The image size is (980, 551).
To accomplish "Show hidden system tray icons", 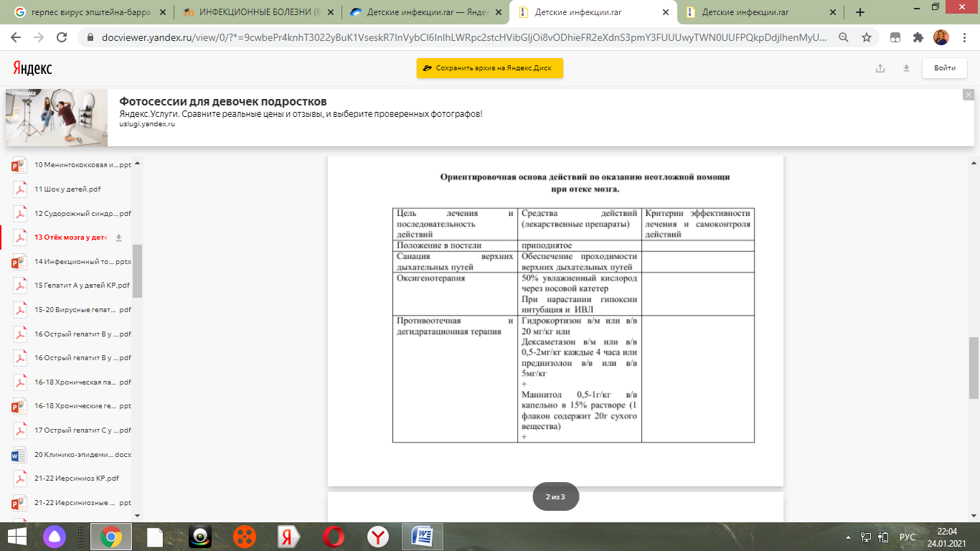I will coord(849,537).
